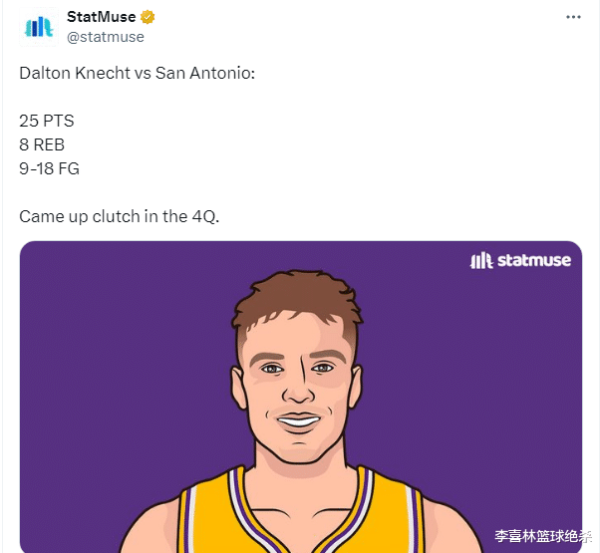Viewport: 600px width, 553px height.
Task: Click the statmuse wordmark in image corner
Action: coord(534,260)
